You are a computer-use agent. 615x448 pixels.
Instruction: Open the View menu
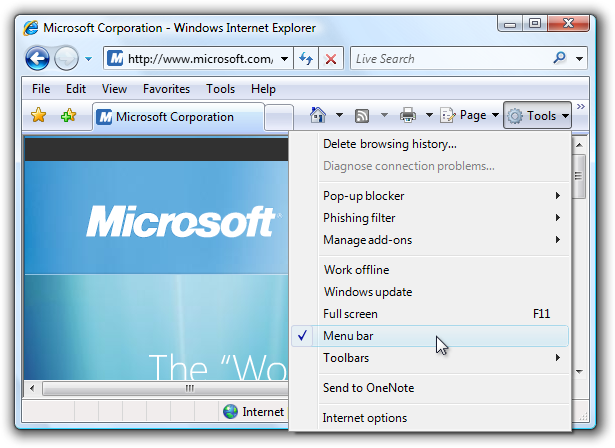114,89
